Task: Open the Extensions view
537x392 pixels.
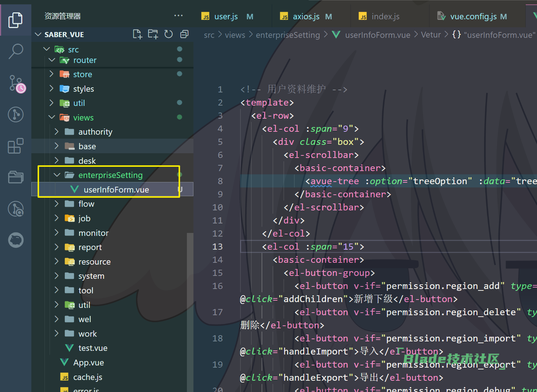Action: pos(16,146)
